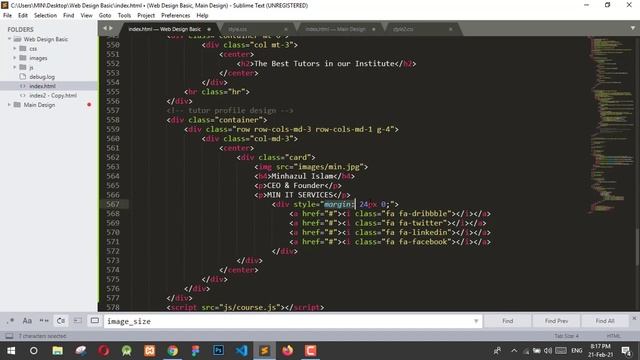The height and width of the screenshot is (360, 640).
Task: Toggle highlight matches option
Action: pyautogui.click(x=95, y=321)
